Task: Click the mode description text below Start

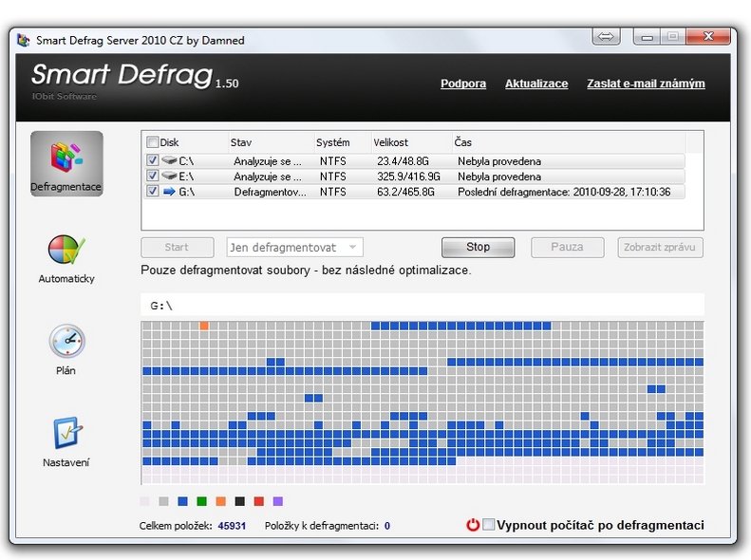Action: tap(306, 270)
